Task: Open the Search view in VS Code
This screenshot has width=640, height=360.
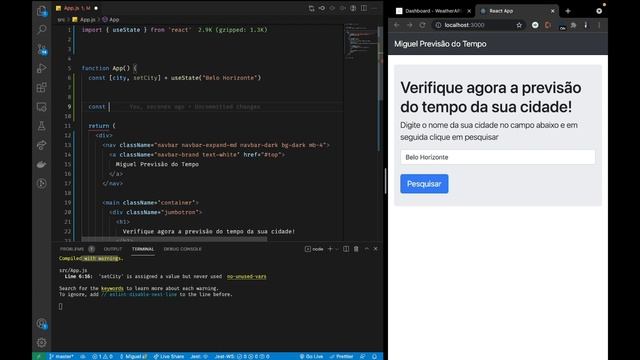Action: pos(42,29)
